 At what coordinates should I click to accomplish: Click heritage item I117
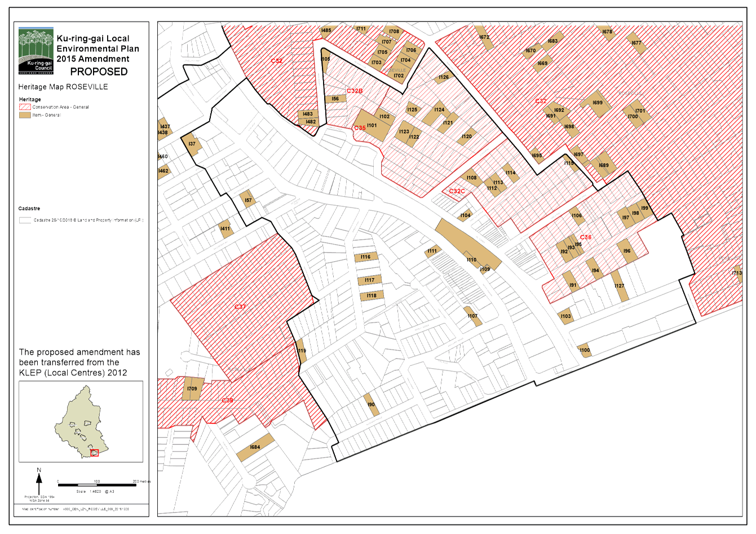pos(370,280)
